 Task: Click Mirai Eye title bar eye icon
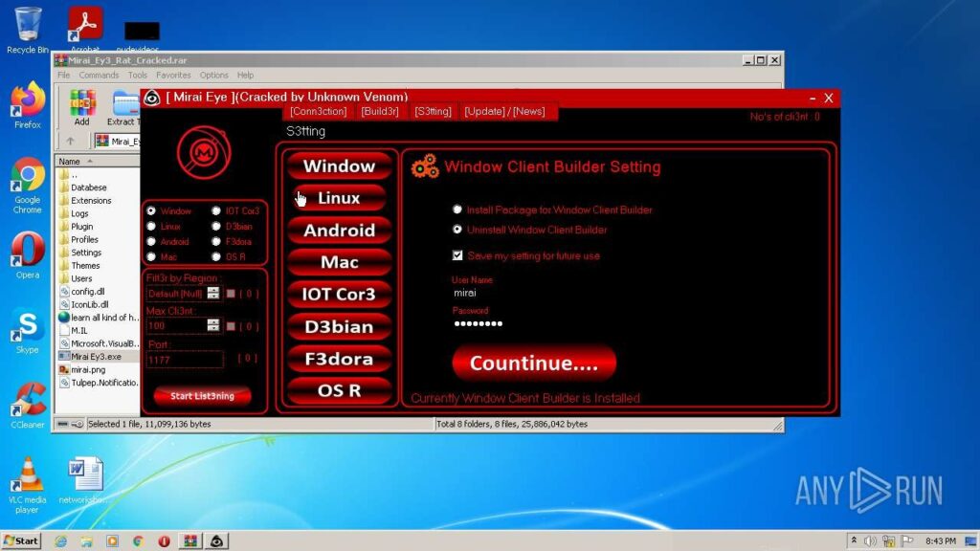(x=152, y=98)
